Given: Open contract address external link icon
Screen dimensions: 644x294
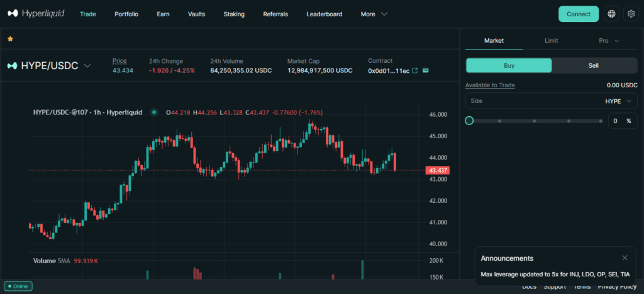Looking at the screenshot, I should pyautogui.click(x=415, y=70).
